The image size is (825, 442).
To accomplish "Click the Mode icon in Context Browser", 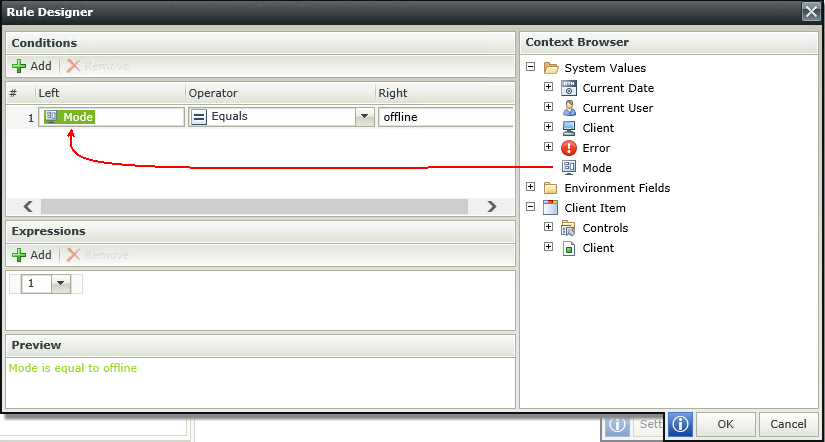I will click(x=569, y=168).
